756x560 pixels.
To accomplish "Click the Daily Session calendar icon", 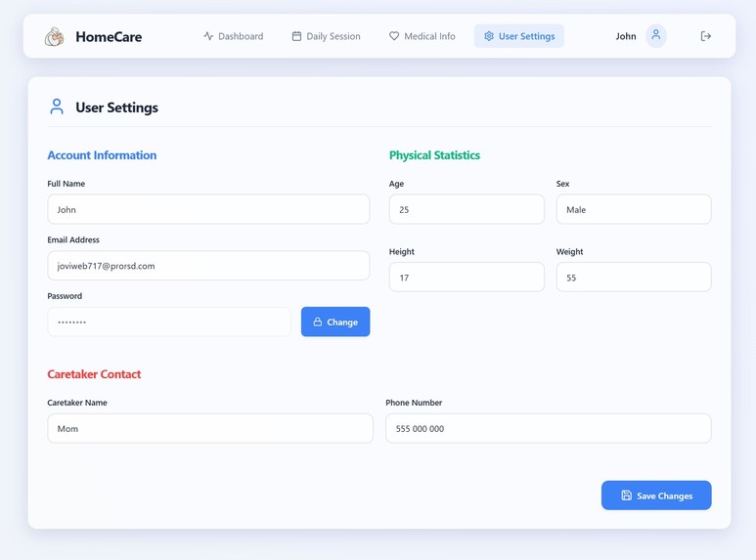I will pos(296,36).
